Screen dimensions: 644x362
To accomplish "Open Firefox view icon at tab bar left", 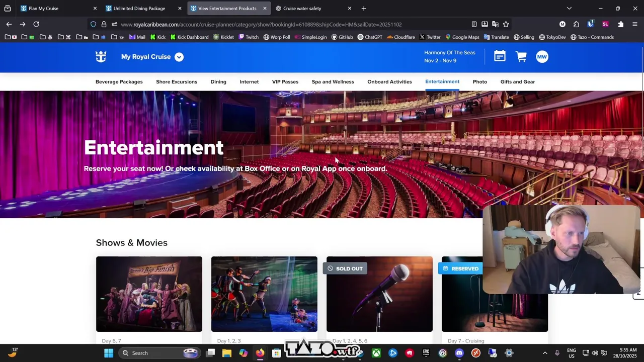I will pyautogui.click(x=8, y=8).
